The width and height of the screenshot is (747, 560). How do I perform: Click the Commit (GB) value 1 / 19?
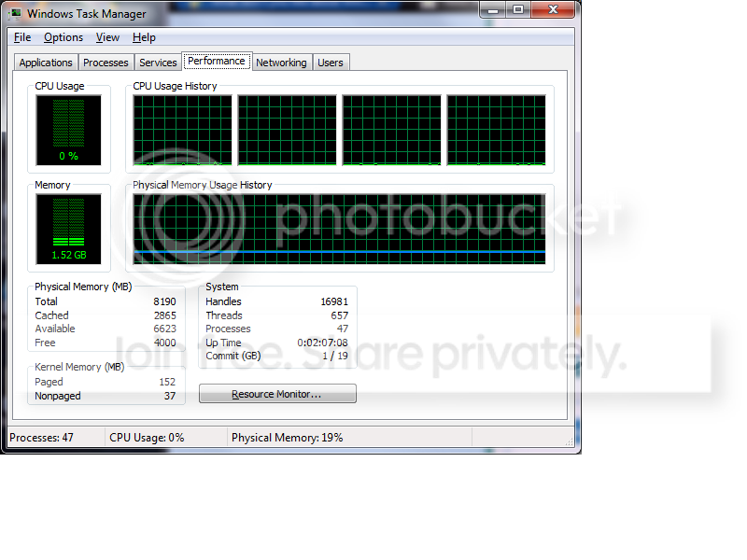coord(335,356)
